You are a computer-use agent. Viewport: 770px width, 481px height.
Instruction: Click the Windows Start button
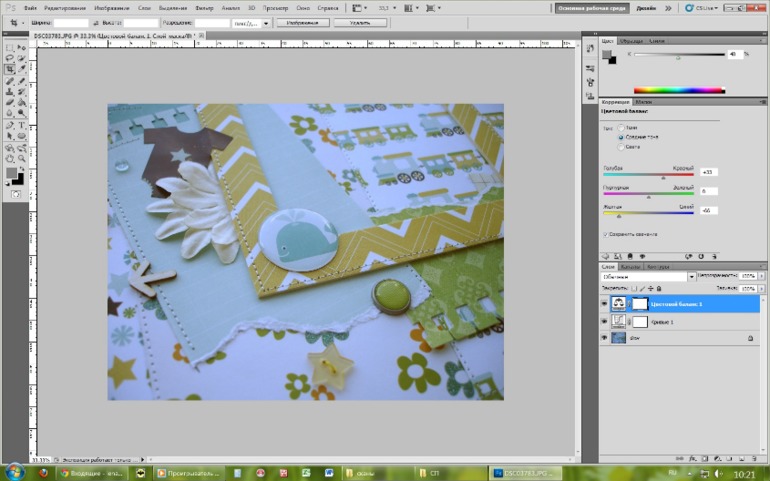tap(14, 471)
